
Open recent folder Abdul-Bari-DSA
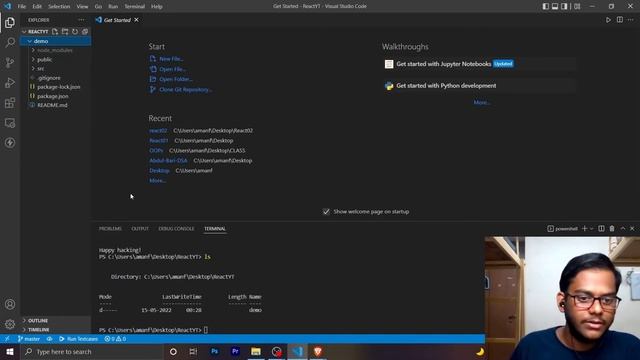click(168, 161)
